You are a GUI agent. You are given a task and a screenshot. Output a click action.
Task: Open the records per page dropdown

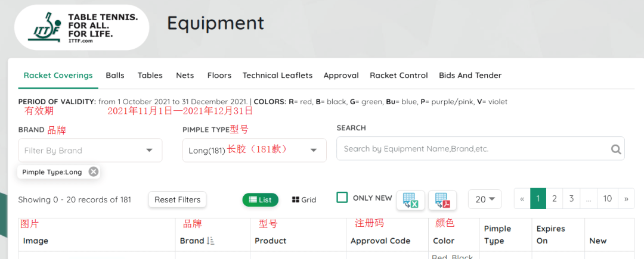(x=485, y=199)
